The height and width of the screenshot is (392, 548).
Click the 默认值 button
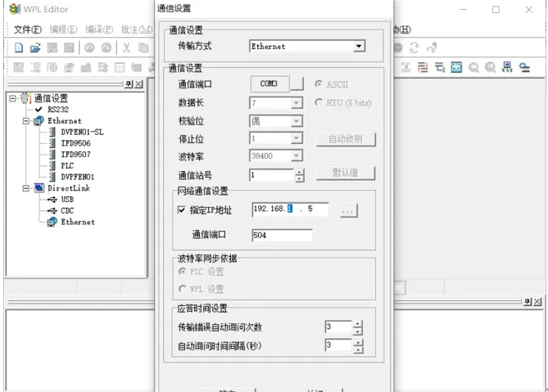click(346, 173)
